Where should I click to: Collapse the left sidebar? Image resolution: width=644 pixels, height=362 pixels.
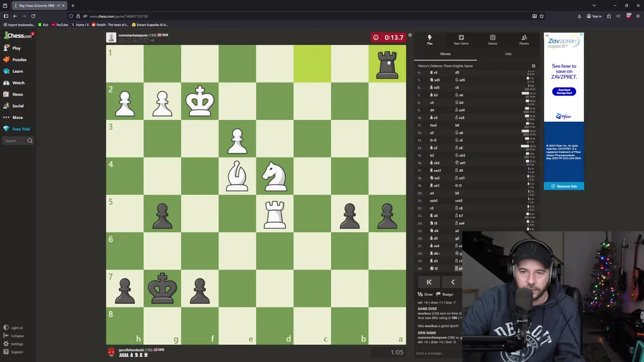click(x=14, y=336)
